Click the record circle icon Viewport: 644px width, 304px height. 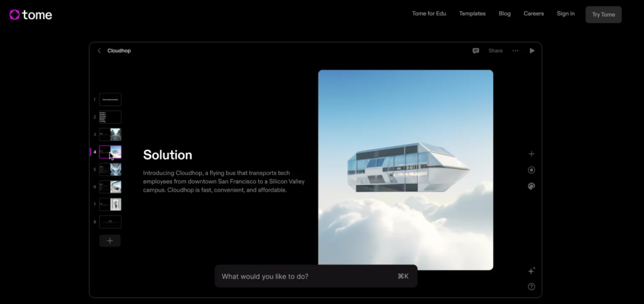pos(531,170)
